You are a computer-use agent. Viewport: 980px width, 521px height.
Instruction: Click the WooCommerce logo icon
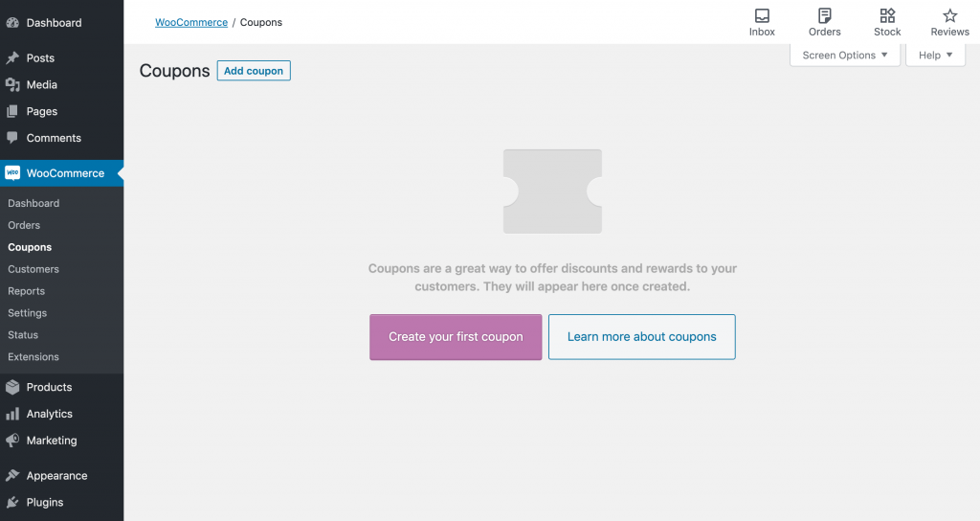[12, 173]
